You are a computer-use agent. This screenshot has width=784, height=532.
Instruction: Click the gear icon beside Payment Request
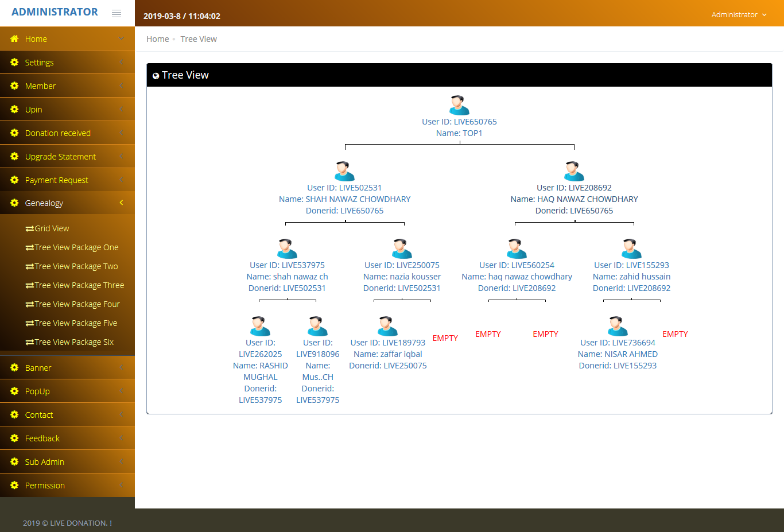coord(14,180)
